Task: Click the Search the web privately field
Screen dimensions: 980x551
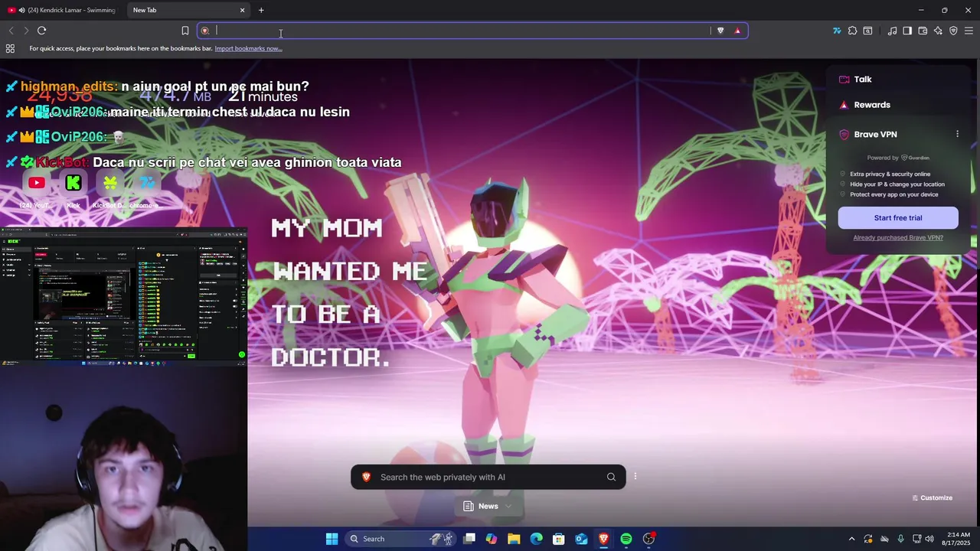Action: coord(488,477)
